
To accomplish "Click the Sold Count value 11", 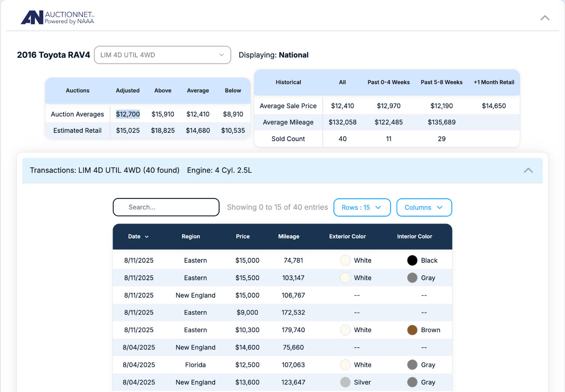I will (x=389, y=139).
